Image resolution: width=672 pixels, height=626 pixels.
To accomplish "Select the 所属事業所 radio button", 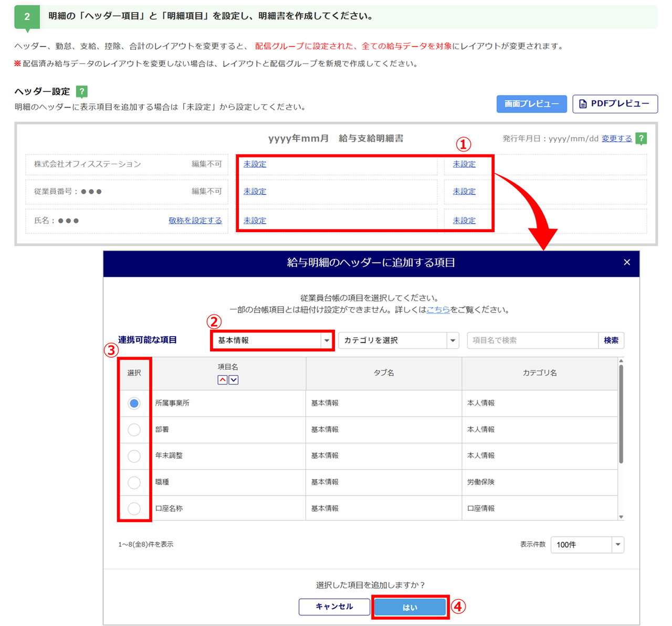I will point(134,403).
